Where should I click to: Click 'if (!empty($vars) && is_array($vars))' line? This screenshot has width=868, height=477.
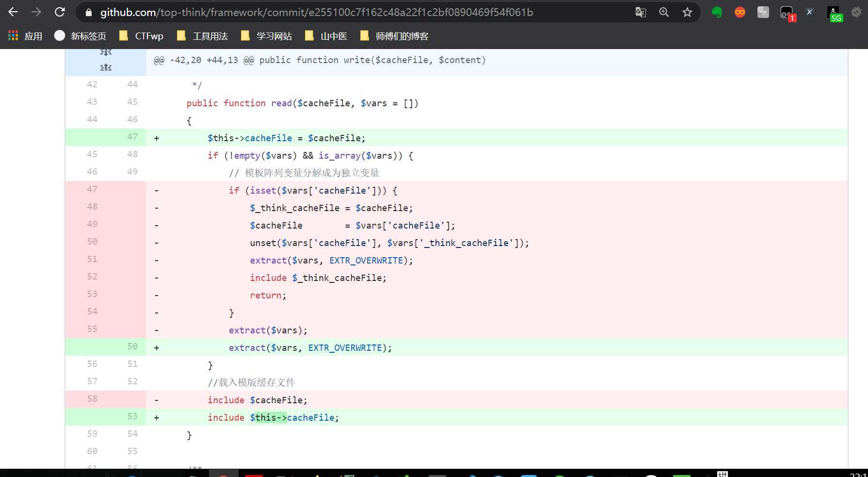[310, 155]
